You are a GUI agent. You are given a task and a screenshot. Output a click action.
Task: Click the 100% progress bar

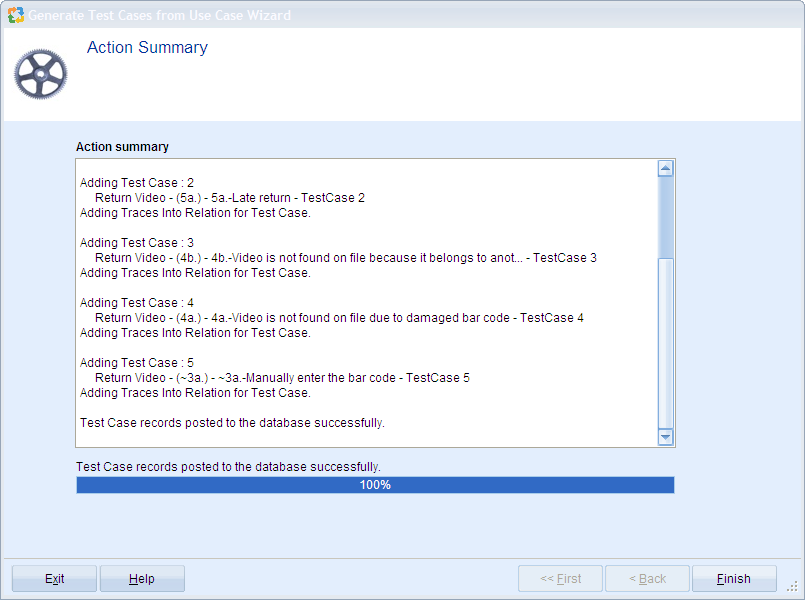375,485
